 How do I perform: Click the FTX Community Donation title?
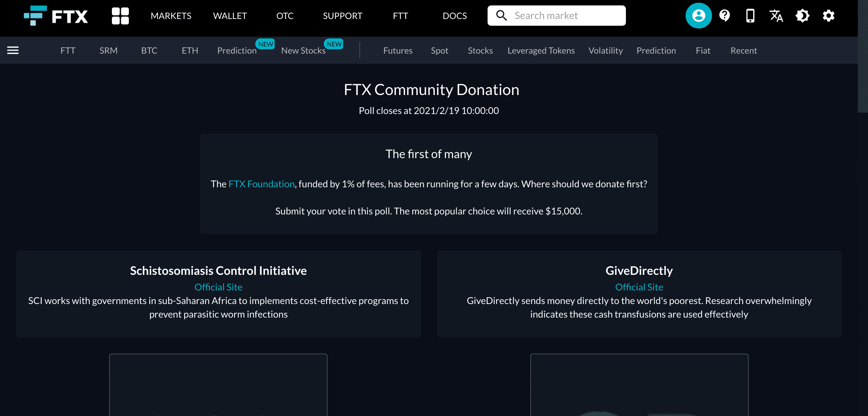point(431,90)
